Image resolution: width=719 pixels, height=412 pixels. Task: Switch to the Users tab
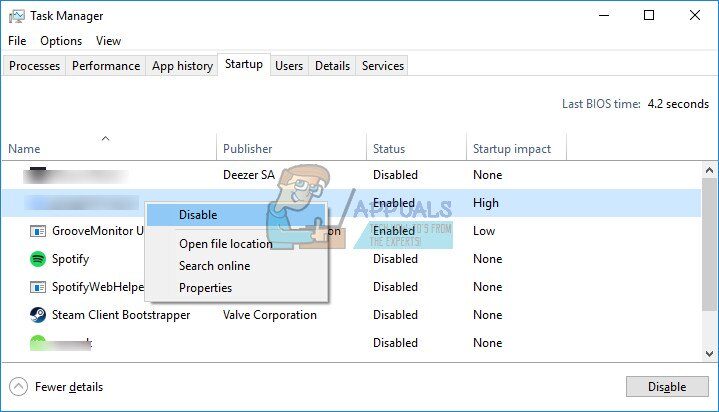[289, 66]
